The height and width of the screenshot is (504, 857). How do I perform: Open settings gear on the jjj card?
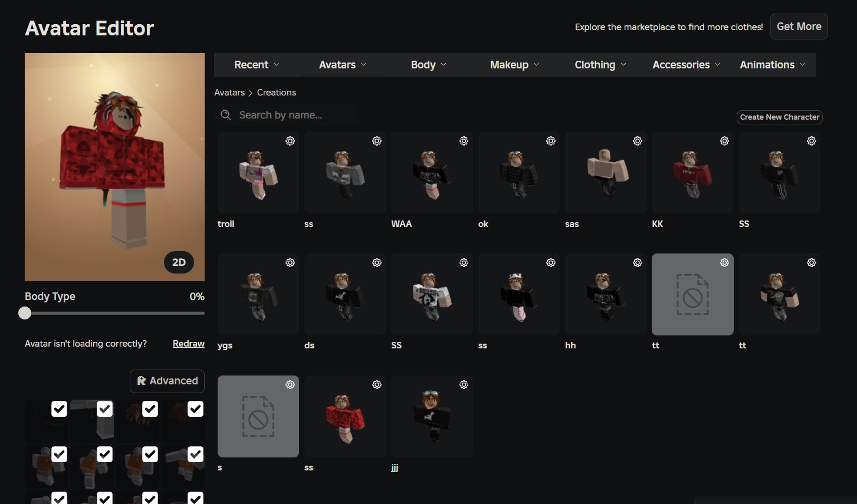pos(464,384)
